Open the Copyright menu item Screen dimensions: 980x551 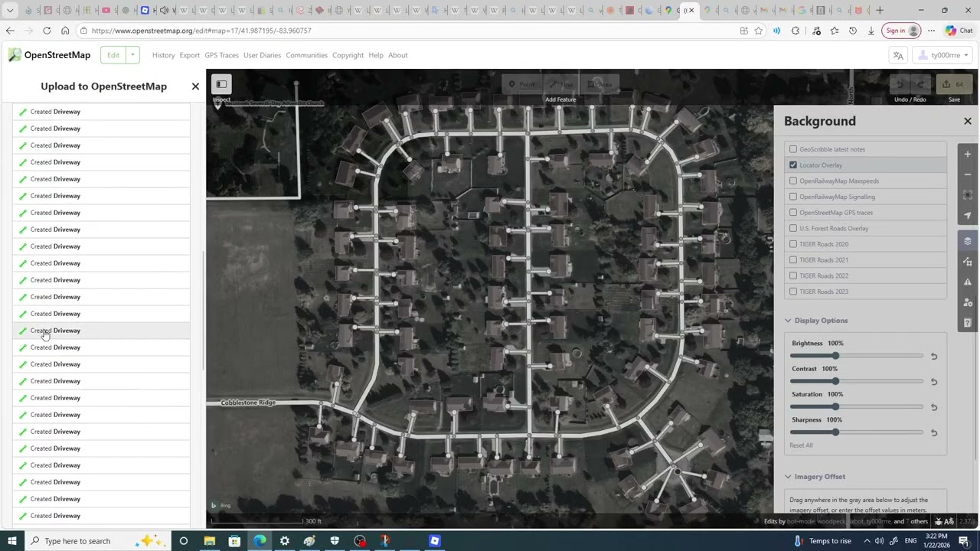[348, 55]
